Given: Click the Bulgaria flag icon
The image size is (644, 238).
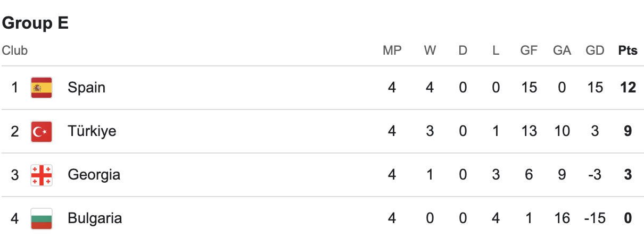Looking at the screenshot, I should (42, 218).
